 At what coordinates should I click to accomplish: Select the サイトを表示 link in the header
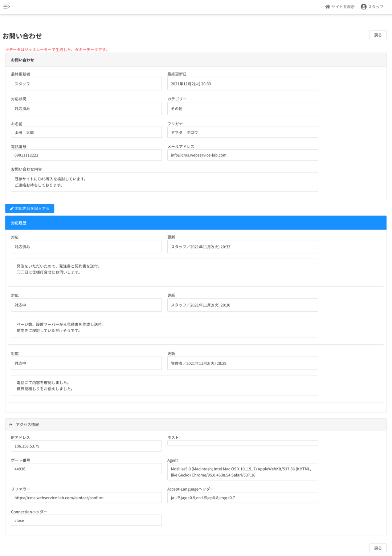tap(343, 6)
